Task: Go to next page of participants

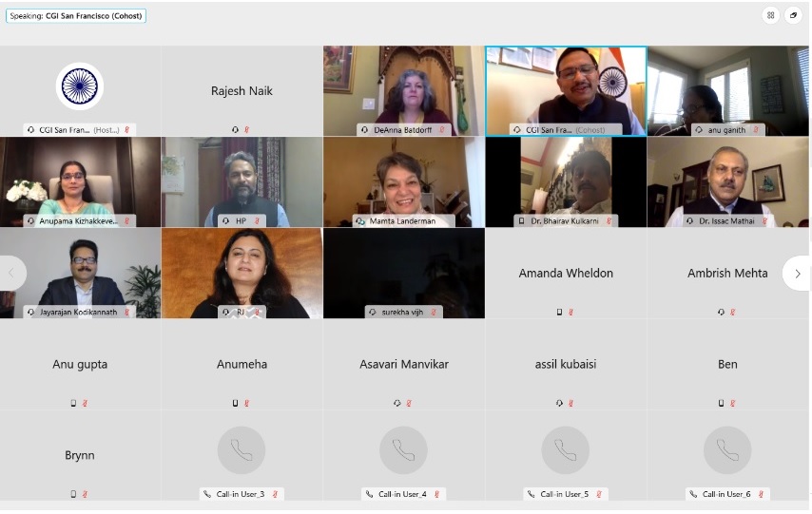Action: (798, 274)
